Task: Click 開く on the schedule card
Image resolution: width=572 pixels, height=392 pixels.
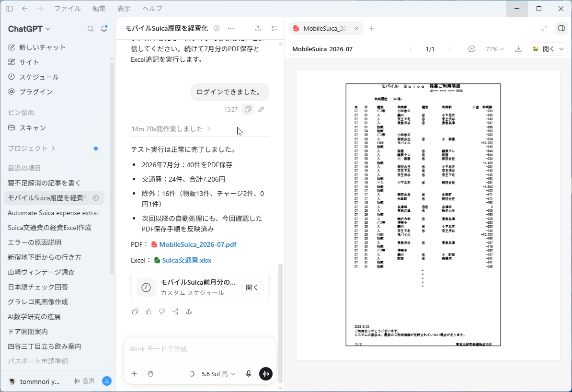Action: point(252,288)
